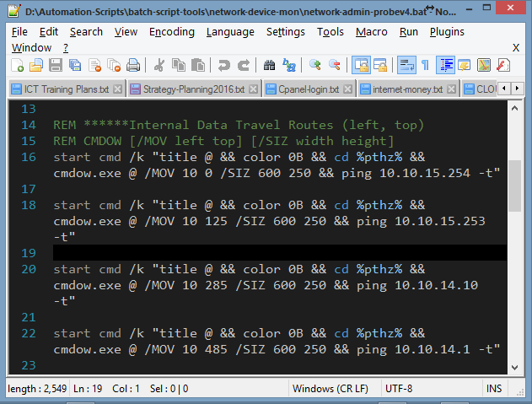Toggle synchronized vertical scrolling
Screen dimensions: 532x404
point(361,65)
